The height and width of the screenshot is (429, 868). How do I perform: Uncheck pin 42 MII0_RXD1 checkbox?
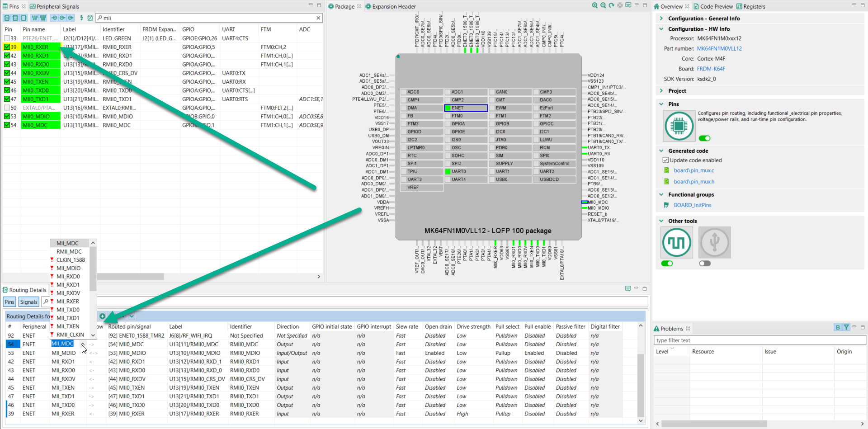8,55
